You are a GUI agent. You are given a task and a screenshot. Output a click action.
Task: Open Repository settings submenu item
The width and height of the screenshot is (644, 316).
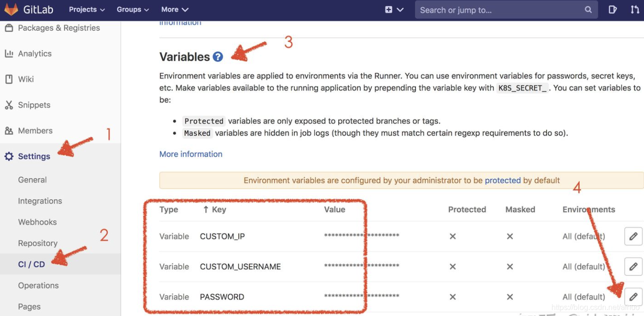(38, 243)
